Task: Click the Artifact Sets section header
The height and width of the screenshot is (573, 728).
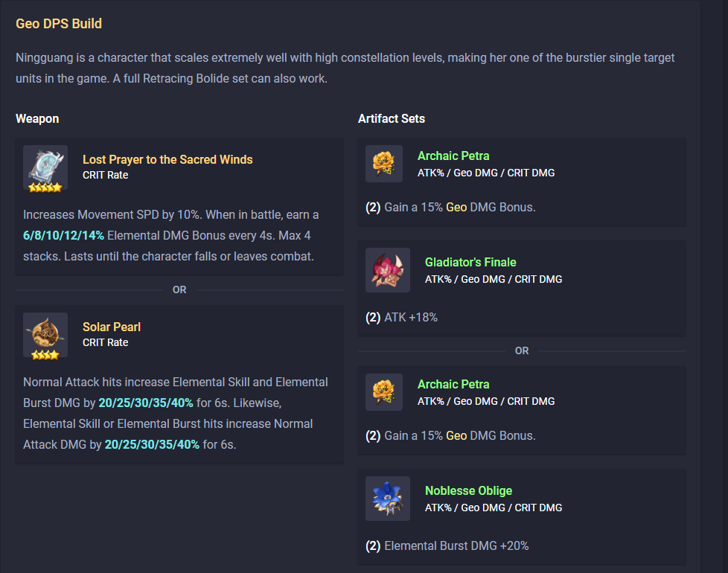Action: (392, 118)
